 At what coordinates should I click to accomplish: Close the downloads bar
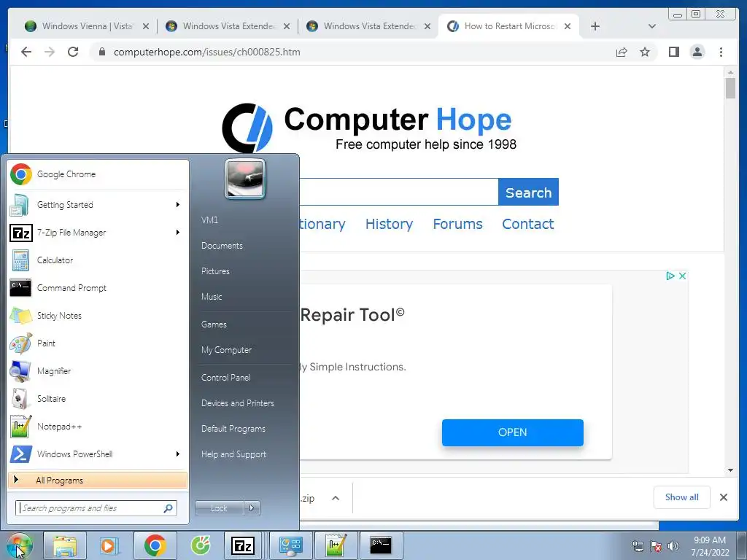[x=723, y=497]
